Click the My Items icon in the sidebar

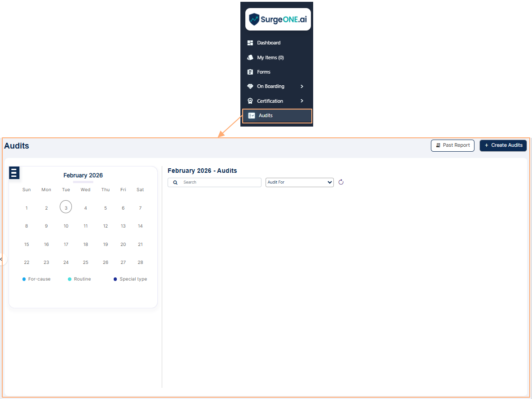click(x=250, y=57)
